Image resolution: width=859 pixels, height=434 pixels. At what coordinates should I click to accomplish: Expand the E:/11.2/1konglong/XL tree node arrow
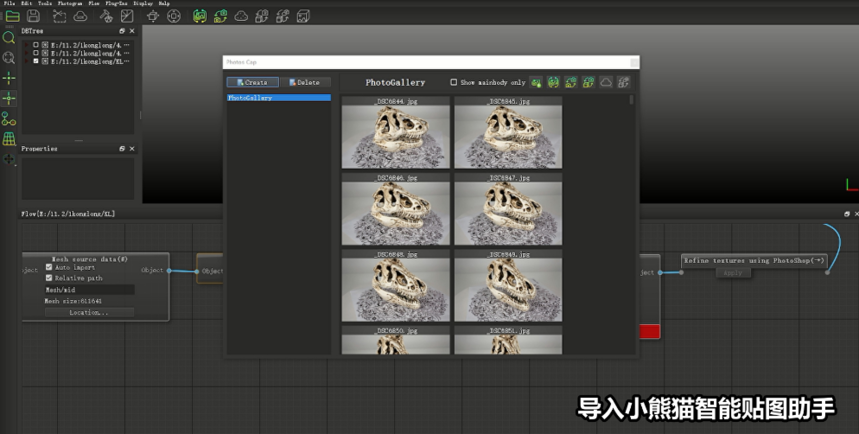pos(27,61)
